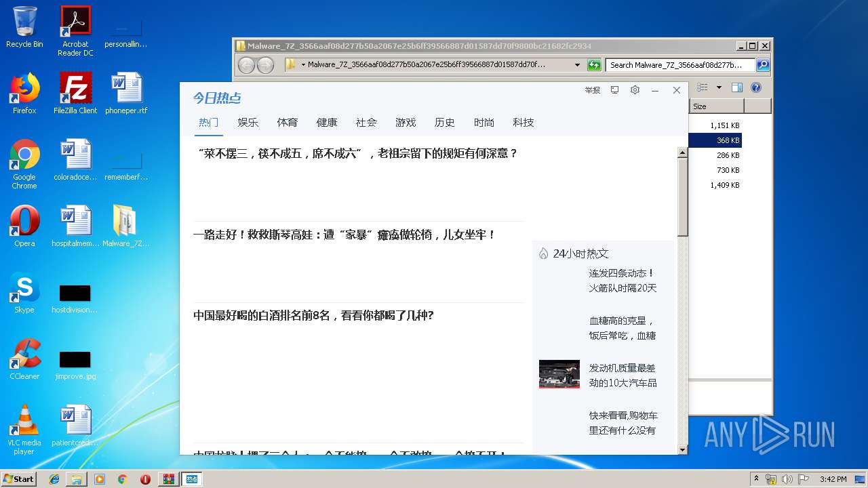The image size is (868, 488).
Task: Click the news popup scroll-down arrow
Action: click(x=683, y=449)
